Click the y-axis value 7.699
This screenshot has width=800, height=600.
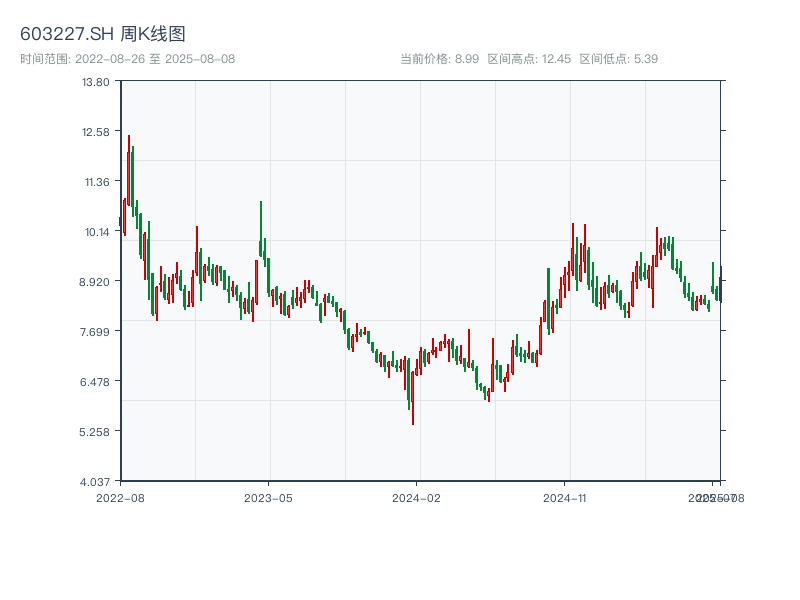94,332
